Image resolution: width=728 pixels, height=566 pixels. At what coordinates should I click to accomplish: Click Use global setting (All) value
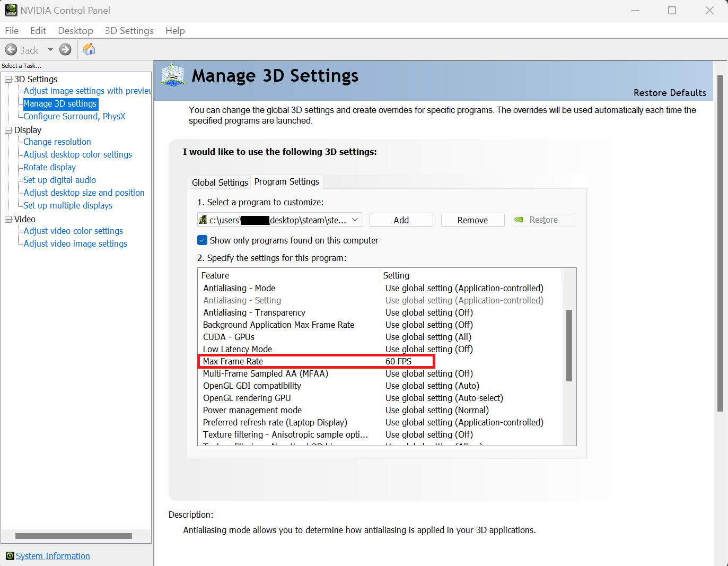click(428, 337)
